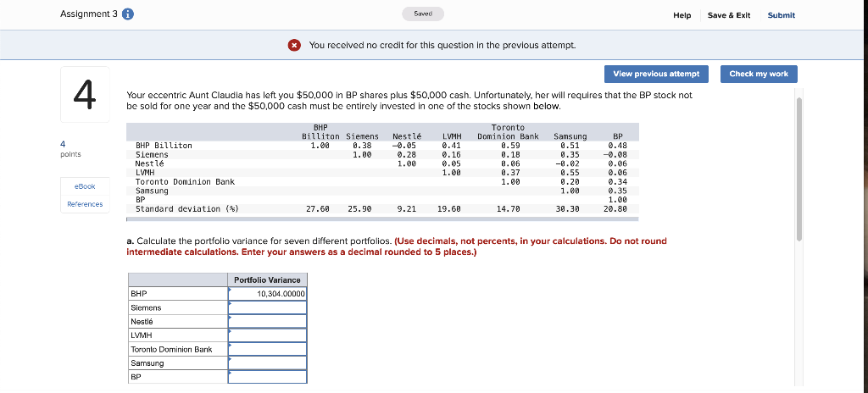Click the 'Toronto Dominion Bank' correlation row label

[x=185, y=181]
